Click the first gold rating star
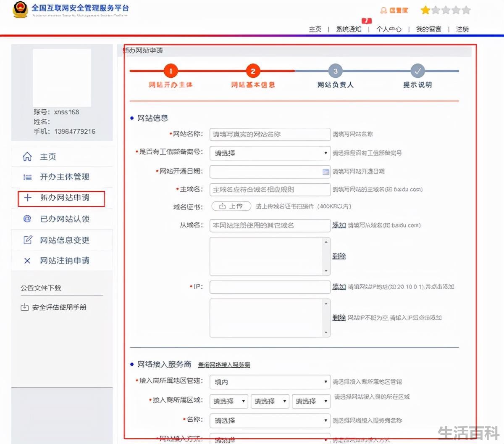This screenshot has height=444, width=504. tap(425, 10)
